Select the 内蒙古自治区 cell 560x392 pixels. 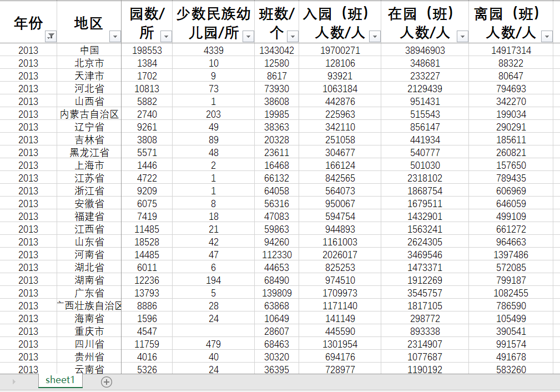click(89, 114)
